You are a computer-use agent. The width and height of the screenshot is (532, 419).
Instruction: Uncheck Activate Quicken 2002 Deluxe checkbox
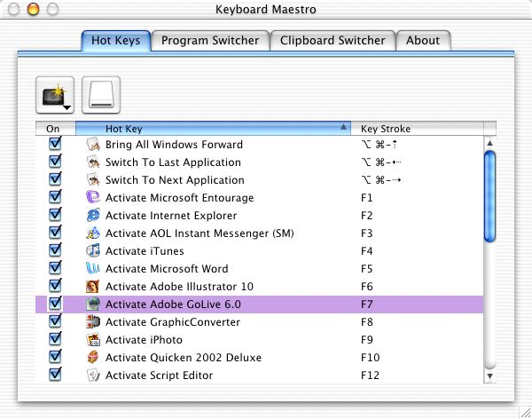point(55,357)
